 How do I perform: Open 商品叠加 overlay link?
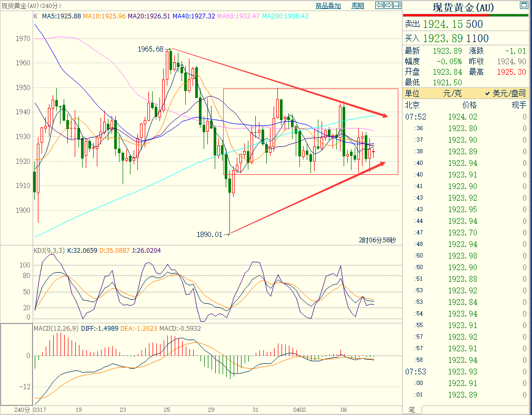[x=328, y=6]
